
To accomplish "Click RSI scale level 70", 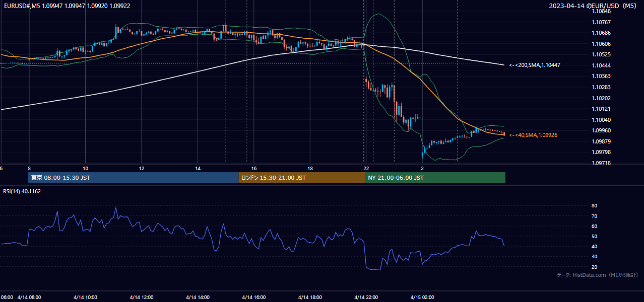I will 594,216.
